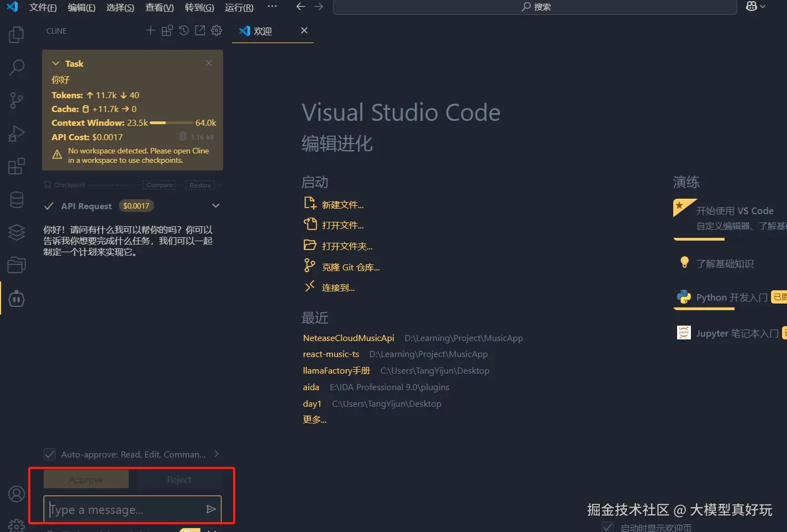Image resolution: width=787 pixels, height=532 pixels.
Task: Delete task using trash icon near 3.16 kB
Action: click(x=183, y=136)
